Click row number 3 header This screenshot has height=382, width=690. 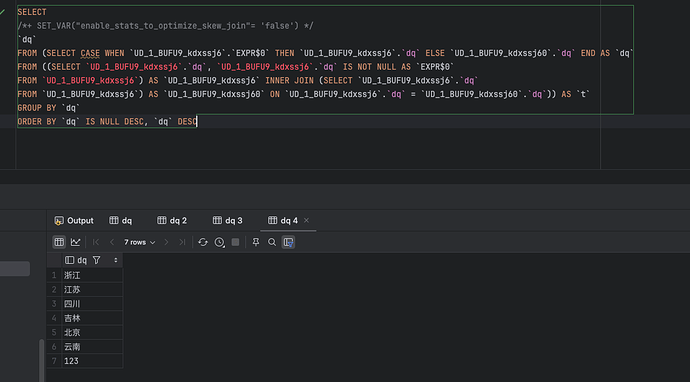click(54, 304)
